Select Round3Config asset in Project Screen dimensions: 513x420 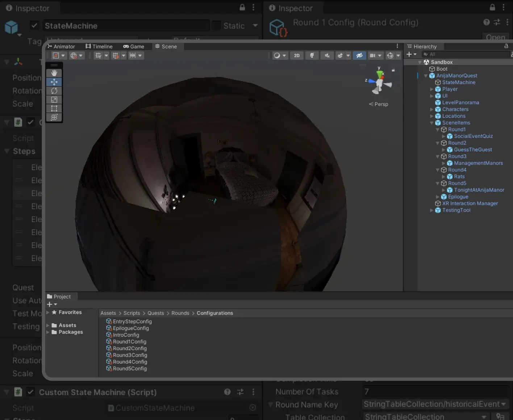click(x=130, y=355)
